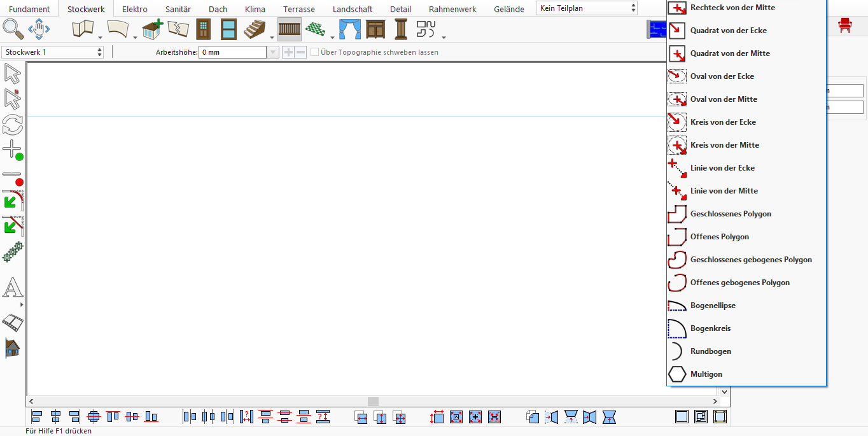Expand the Arbeitshöhe dropdown arrow
This screenshot has width=868, height=436.
[x=272, y=52]
